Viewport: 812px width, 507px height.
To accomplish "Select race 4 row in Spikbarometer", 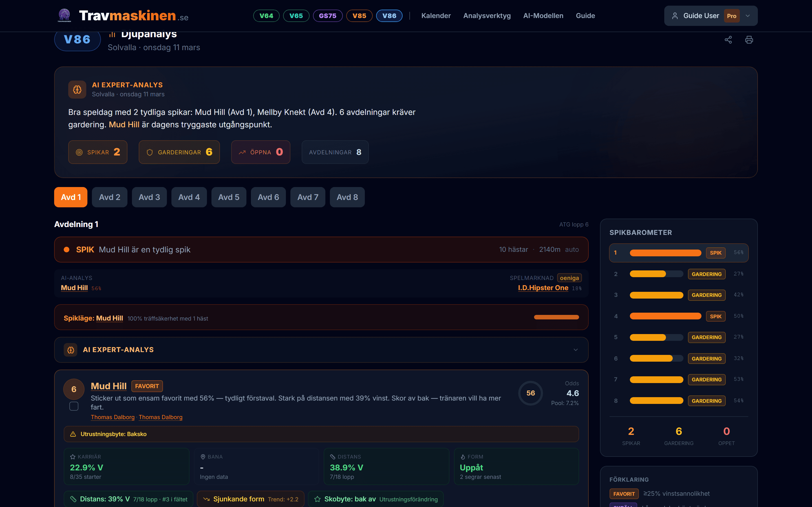I will [678, 316].
